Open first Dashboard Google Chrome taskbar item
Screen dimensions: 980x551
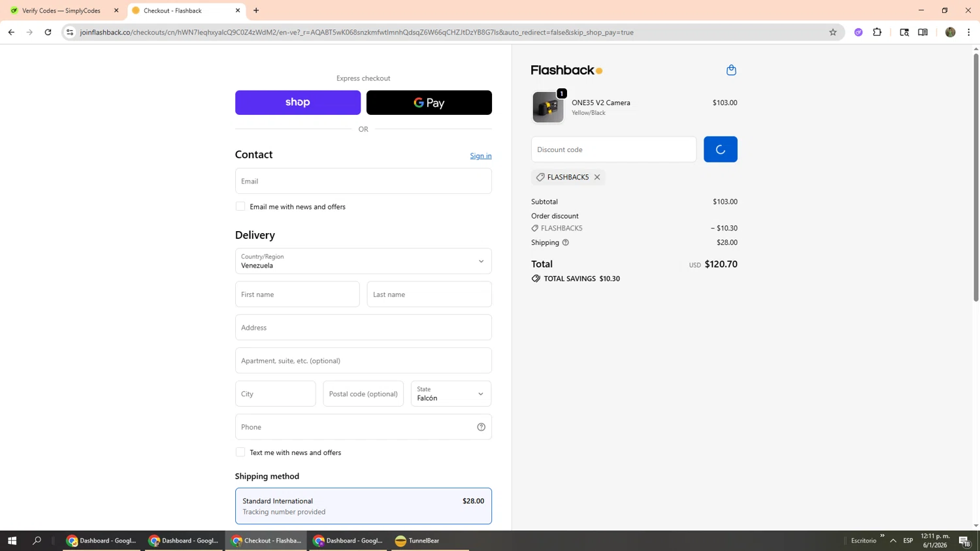coord(102,541)
